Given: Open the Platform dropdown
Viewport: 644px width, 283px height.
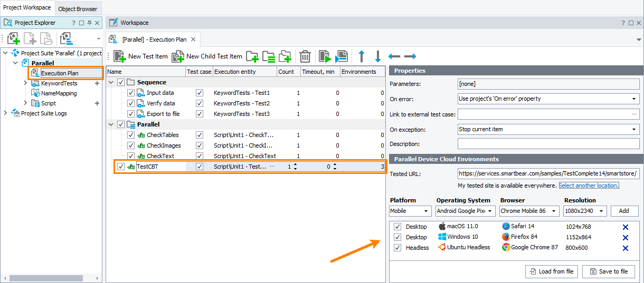Looking at the screenshot, I should [410, 211].
